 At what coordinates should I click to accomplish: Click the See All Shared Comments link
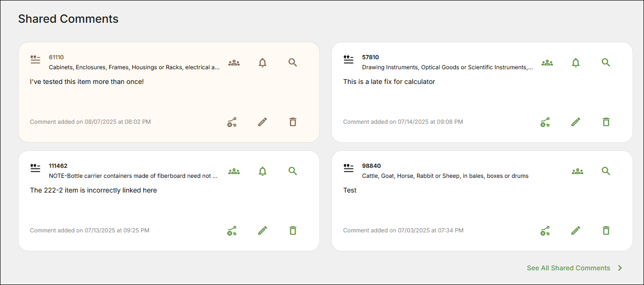click(569, 268)
